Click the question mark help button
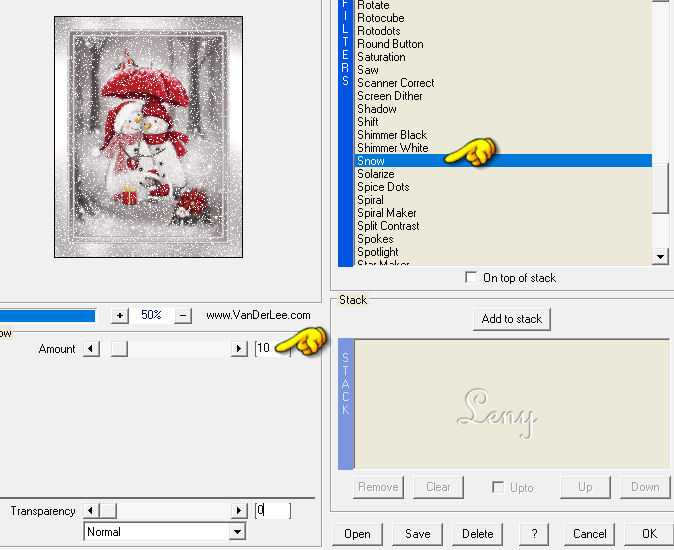 (534, 534)
